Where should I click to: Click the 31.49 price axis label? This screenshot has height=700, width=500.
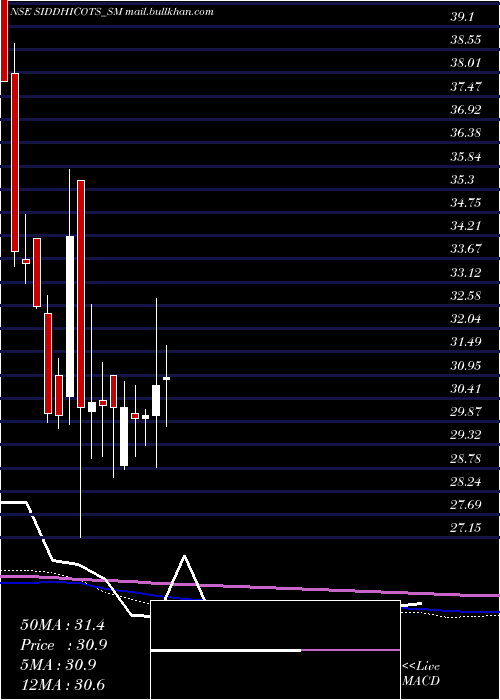click(x=466, y=342)
